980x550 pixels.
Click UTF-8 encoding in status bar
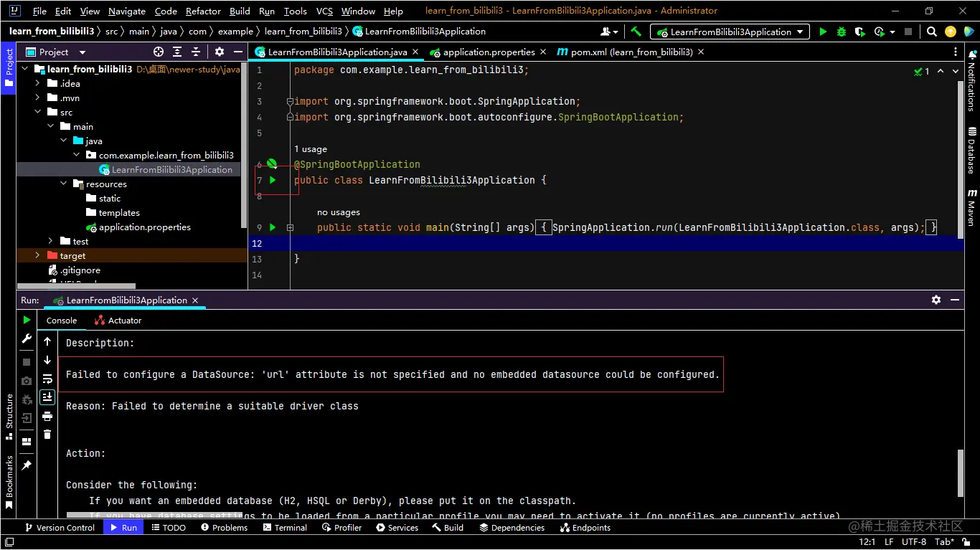point(914,542)
